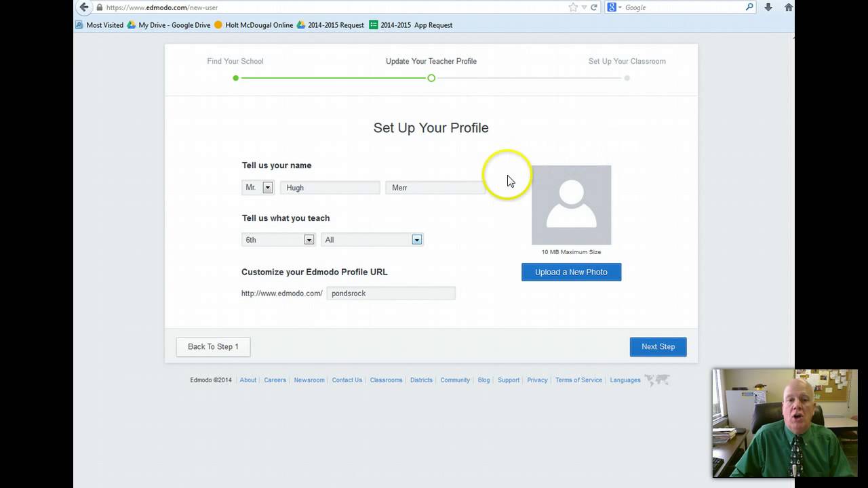868x488 pixels.
Task: Open the downloads arrow icon
Action: 768,7
